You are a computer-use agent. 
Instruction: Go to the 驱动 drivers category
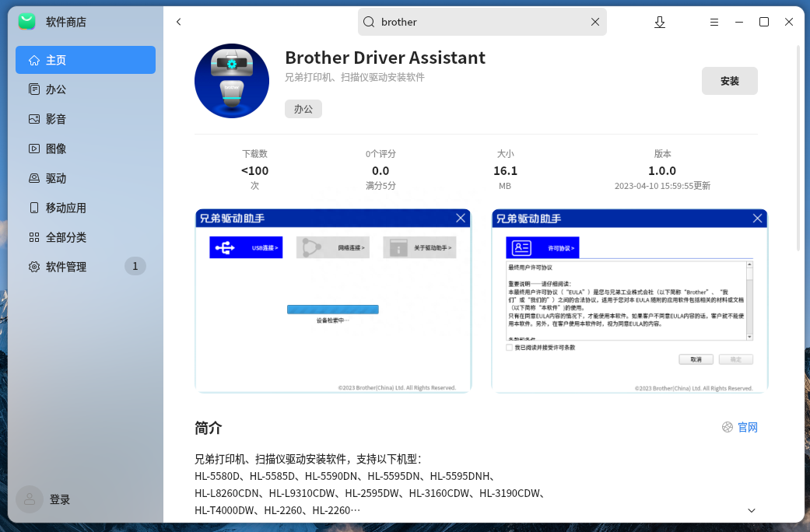(x=86, y=178)
